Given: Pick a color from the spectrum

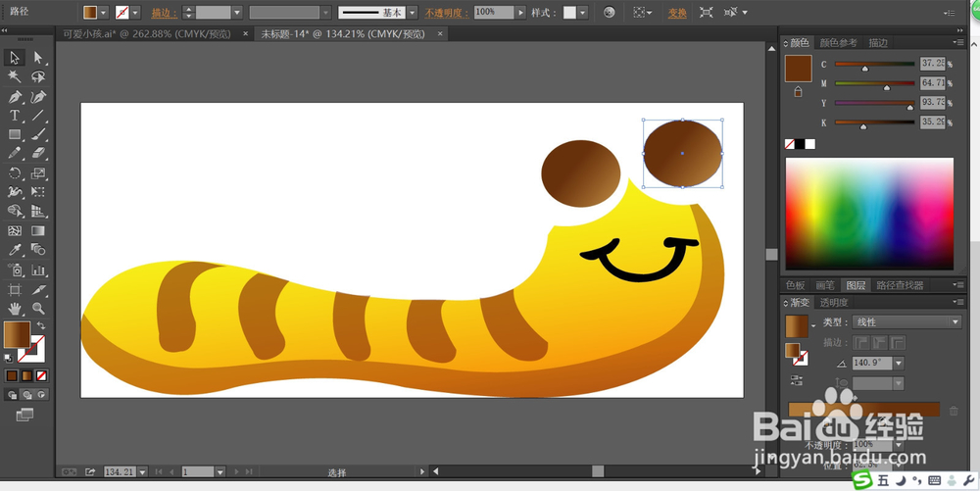Looking at the screenshot, I should pyautogui.click(x=869, y=214).
